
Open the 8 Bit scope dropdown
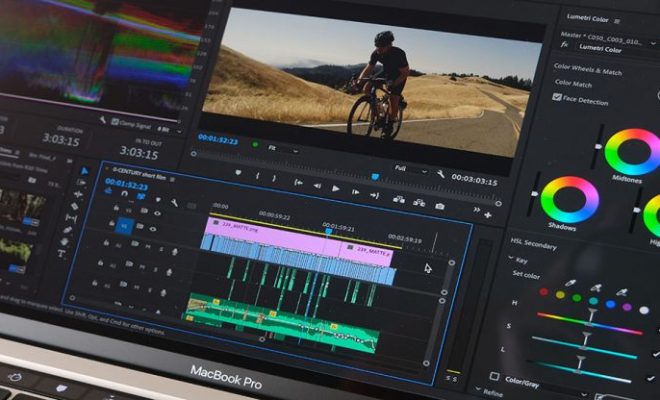(x=169, y=129)
